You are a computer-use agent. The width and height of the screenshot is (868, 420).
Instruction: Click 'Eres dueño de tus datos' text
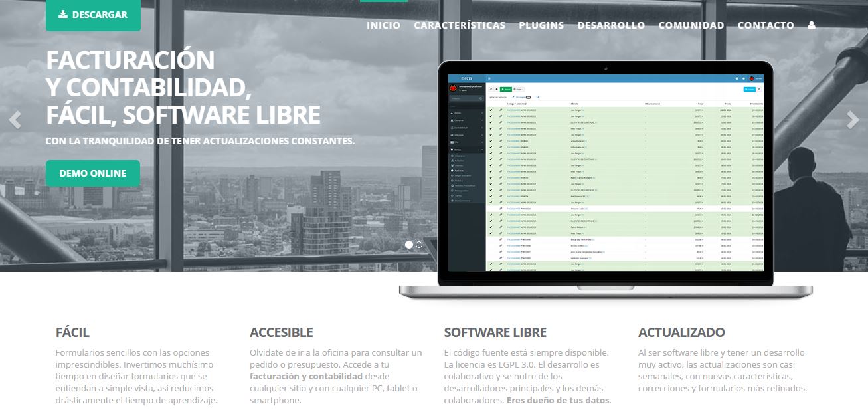[558, 401]
